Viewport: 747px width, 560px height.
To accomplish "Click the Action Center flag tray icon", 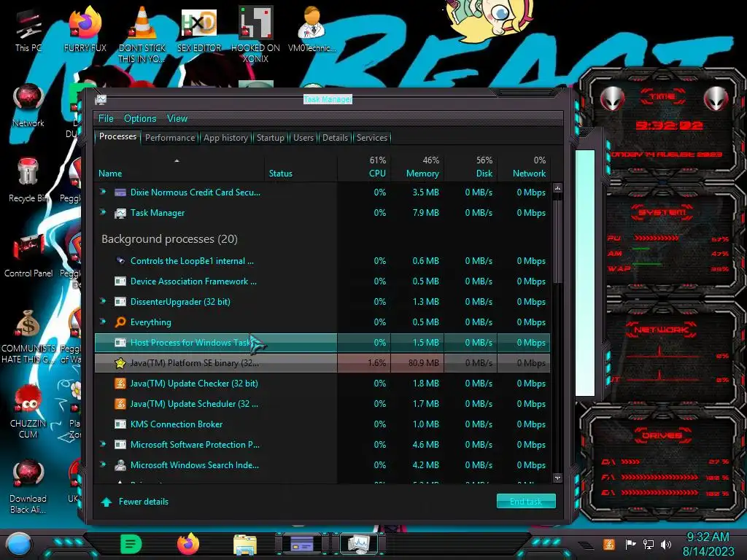I will 630,544.
